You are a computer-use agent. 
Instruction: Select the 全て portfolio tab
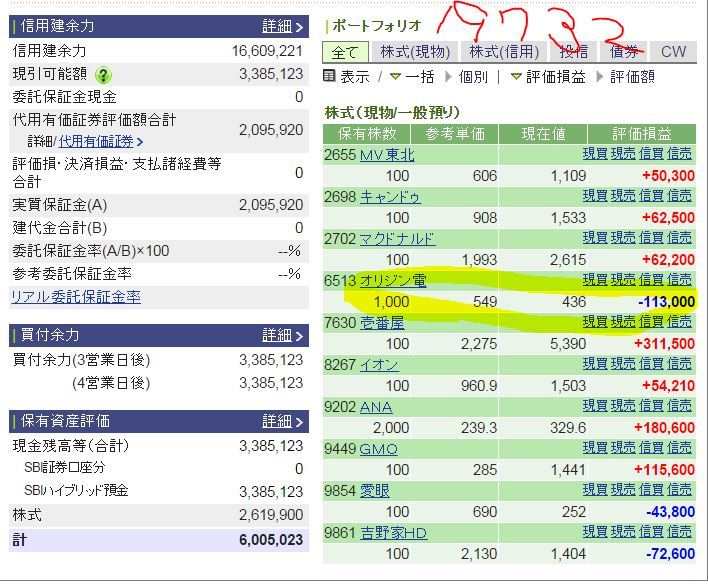(345, 52)
